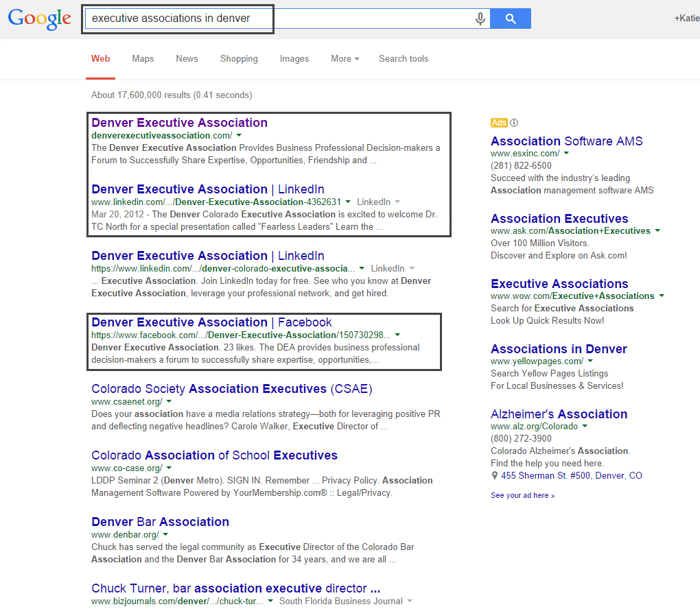The height and width of the screenshot is (609, 700).
Task: Click 455 Sherman St. #500 address link
Action: (x=572, y=475)
